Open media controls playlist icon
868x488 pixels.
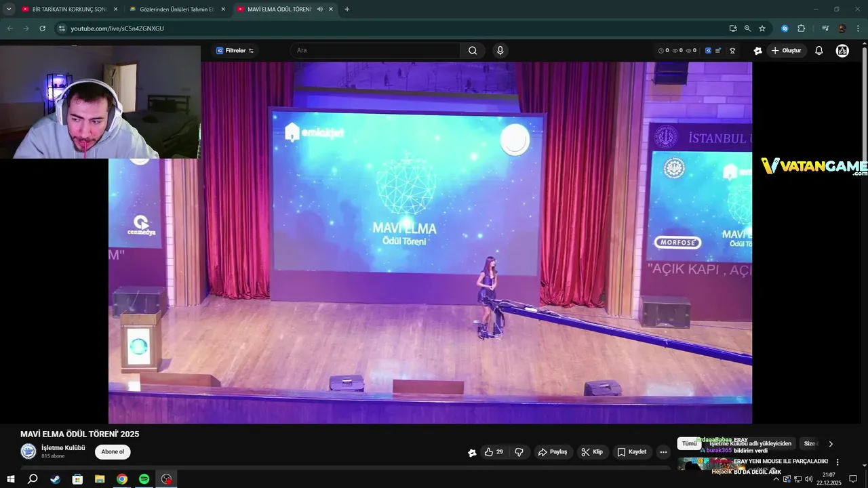click(x=825, y=28)
